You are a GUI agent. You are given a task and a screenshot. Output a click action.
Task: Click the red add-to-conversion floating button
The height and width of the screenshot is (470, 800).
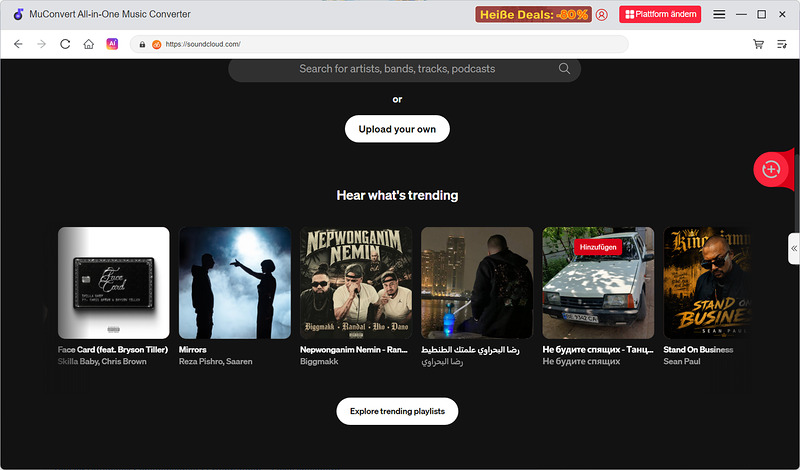coord(771,169)
